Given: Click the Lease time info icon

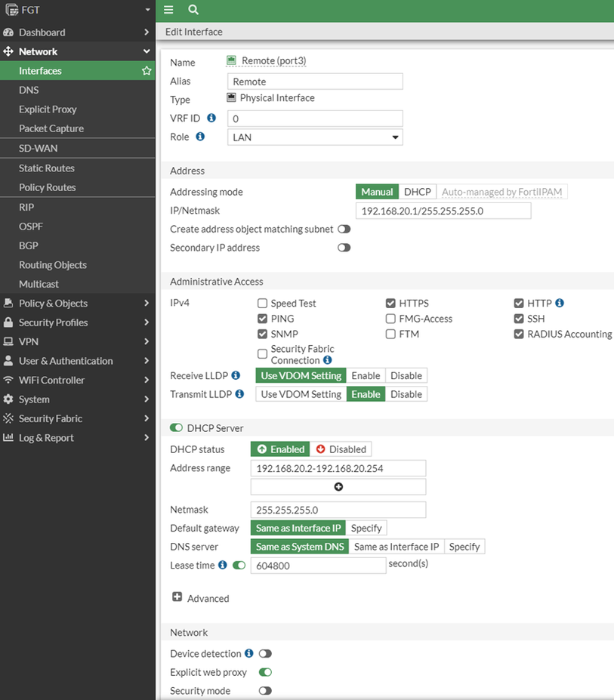Looking at the screenshot, I should pyautogui.click(x=223, y=565).
